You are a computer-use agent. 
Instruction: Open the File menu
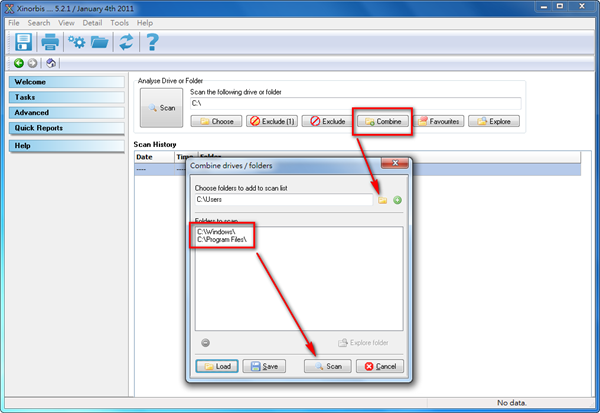pos(14,23)
